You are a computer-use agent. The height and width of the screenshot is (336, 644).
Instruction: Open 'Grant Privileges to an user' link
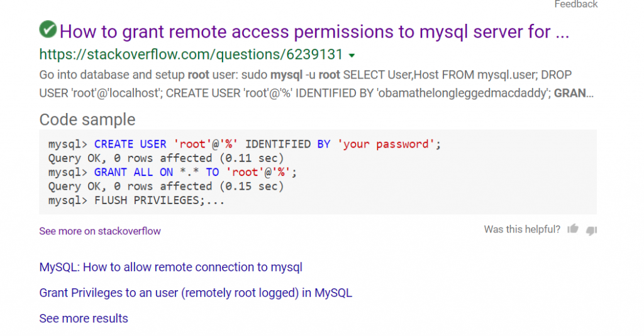196,293
